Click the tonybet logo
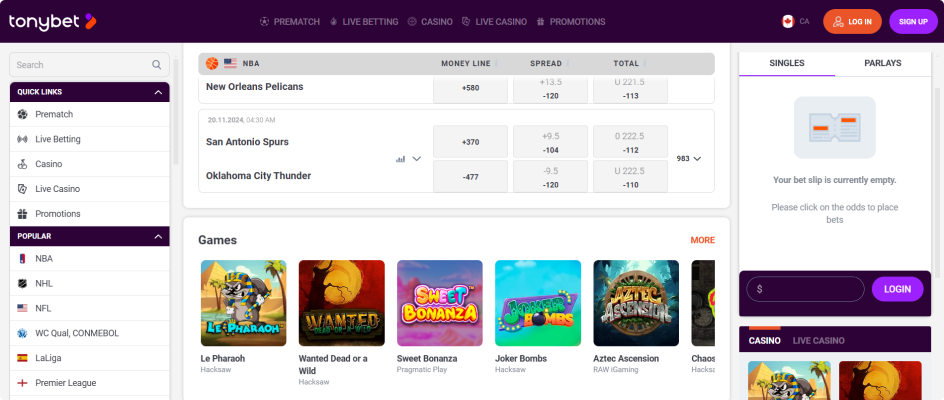 coord(52,21)
